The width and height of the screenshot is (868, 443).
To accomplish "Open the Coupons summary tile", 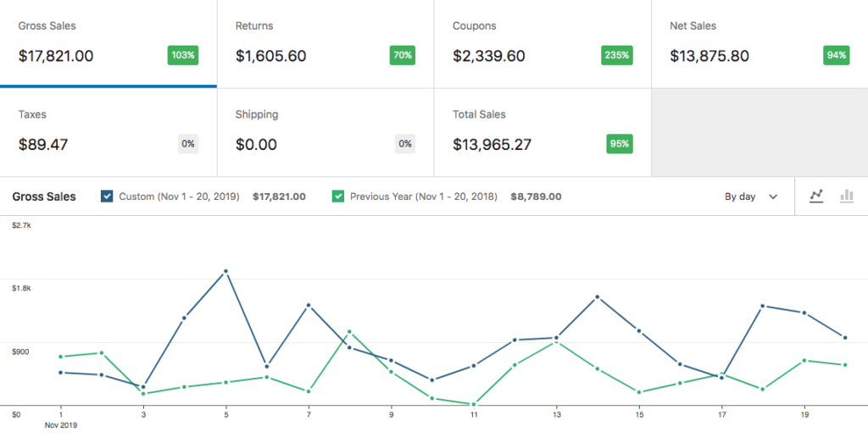I will coord(542,44).
